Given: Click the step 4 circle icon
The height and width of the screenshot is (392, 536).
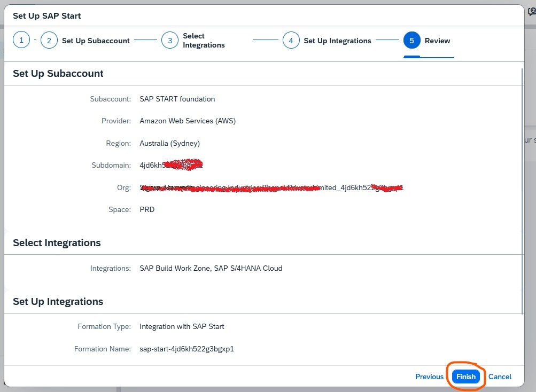Looking at the screenshot, I should tap(291, 41).
